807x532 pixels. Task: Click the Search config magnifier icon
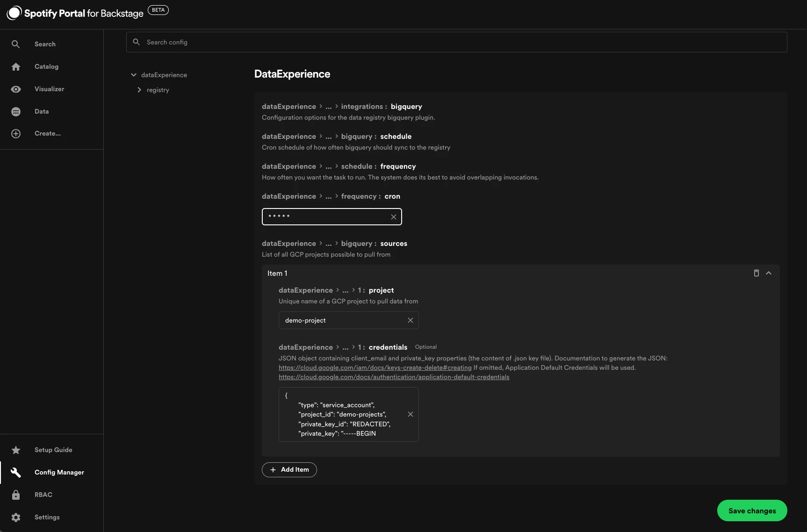tap(136, 42)
